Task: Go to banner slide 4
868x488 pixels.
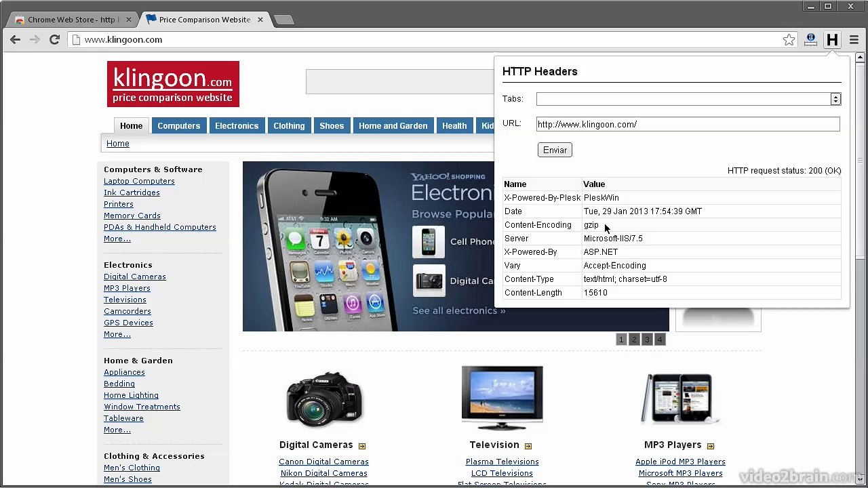Action: pos(660,340)
